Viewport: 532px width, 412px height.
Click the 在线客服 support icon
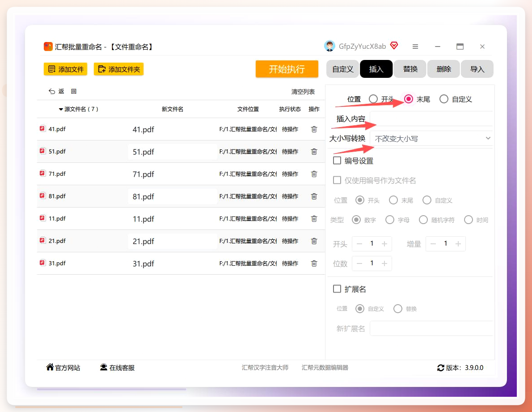click(x=104, y=367)
